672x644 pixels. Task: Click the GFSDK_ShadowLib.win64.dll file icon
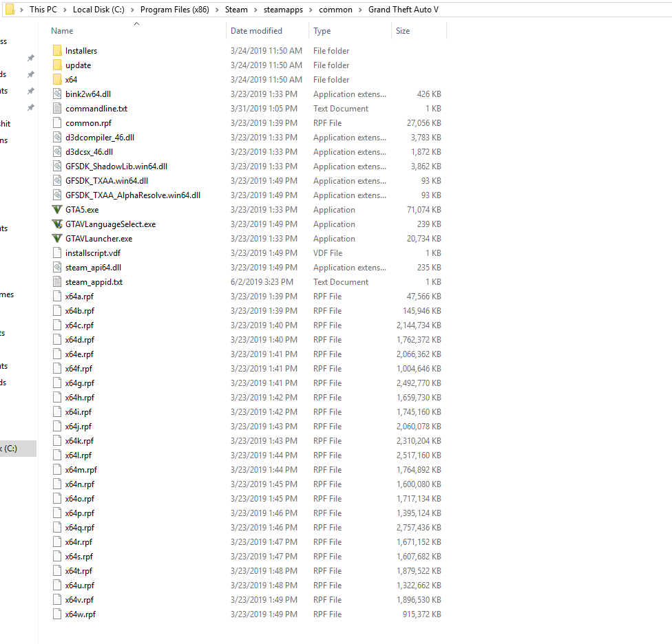pos(57,166)
